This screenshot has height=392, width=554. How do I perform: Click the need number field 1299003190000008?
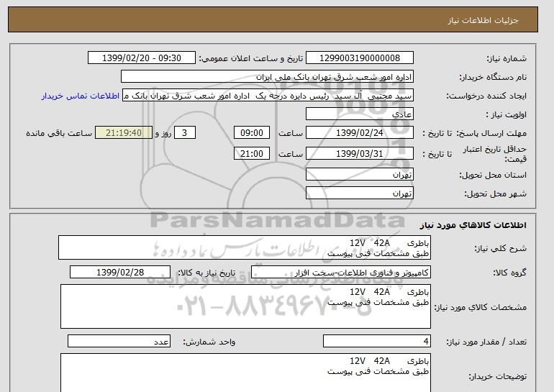pyautogui.click(x=359, y=58)
